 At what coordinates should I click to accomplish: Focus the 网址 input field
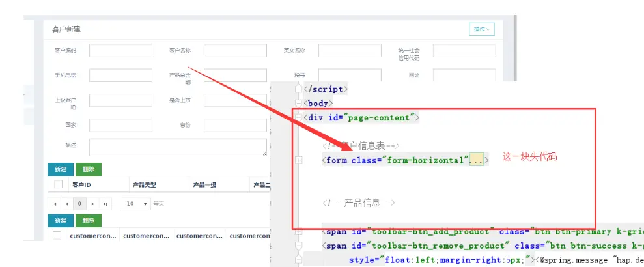click(464, 75)
